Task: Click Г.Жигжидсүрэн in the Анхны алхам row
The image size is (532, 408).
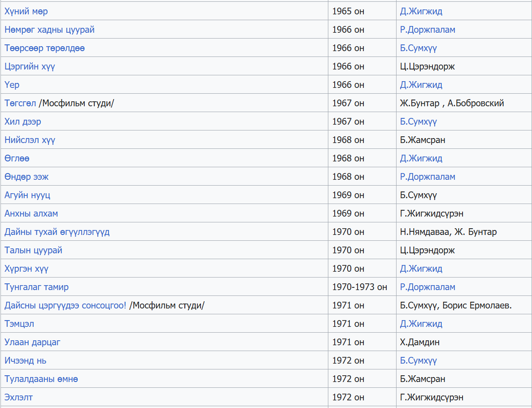Action: click(x=432, y=213)
